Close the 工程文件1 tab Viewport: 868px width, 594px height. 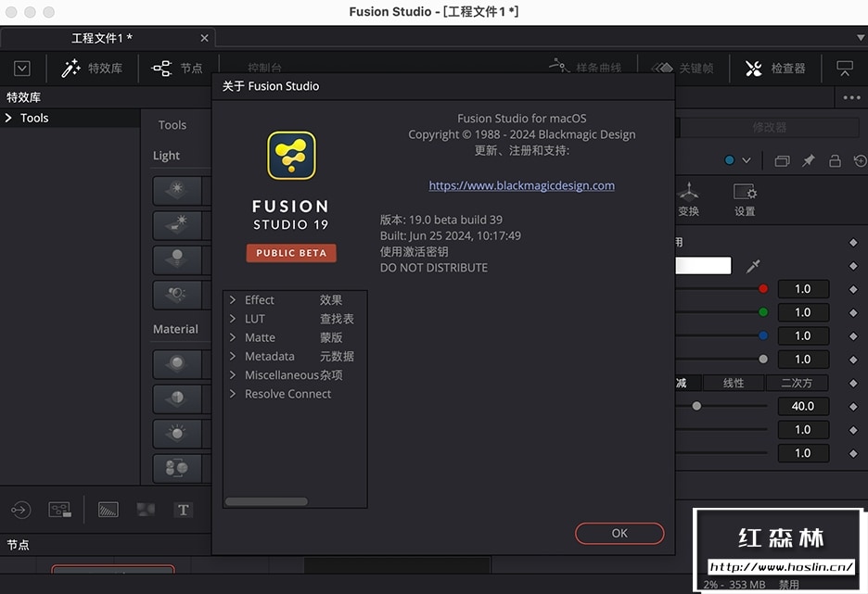pos(204,38)
